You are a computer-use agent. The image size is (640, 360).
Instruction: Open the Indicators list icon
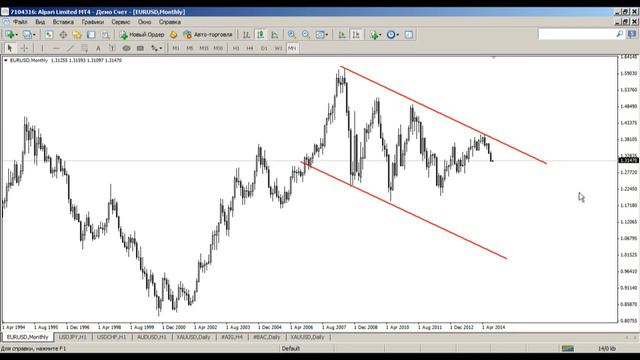(x=373, y=35)
